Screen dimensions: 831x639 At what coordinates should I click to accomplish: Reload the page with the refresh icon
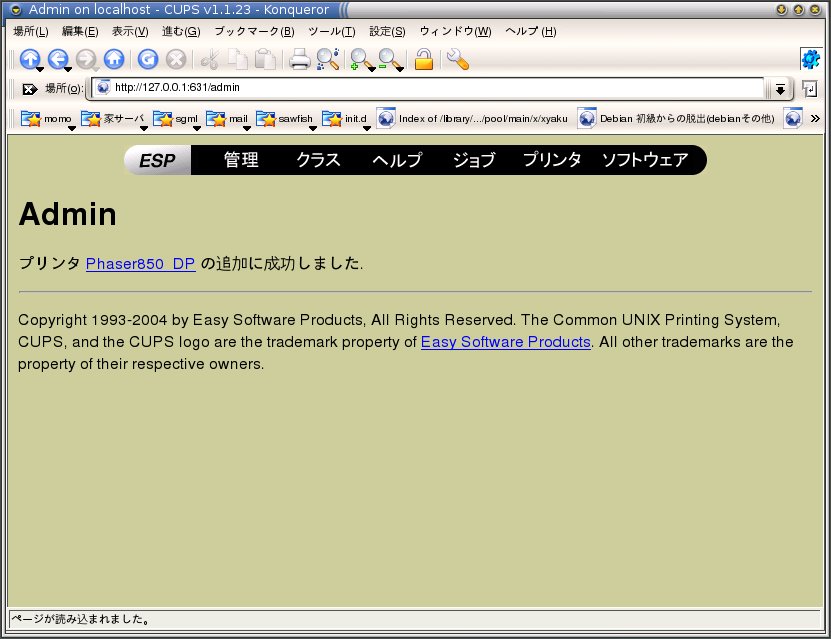click(x=147, y=59)
